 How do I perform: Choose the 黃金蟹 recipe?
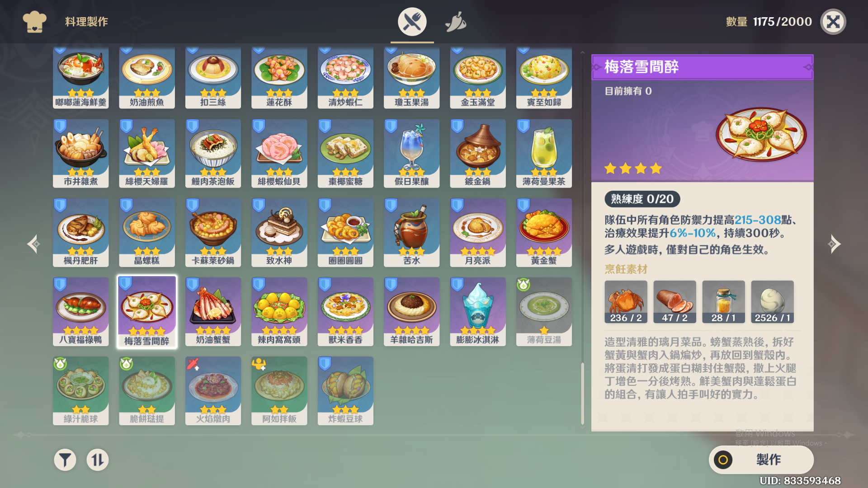(544, 233)
